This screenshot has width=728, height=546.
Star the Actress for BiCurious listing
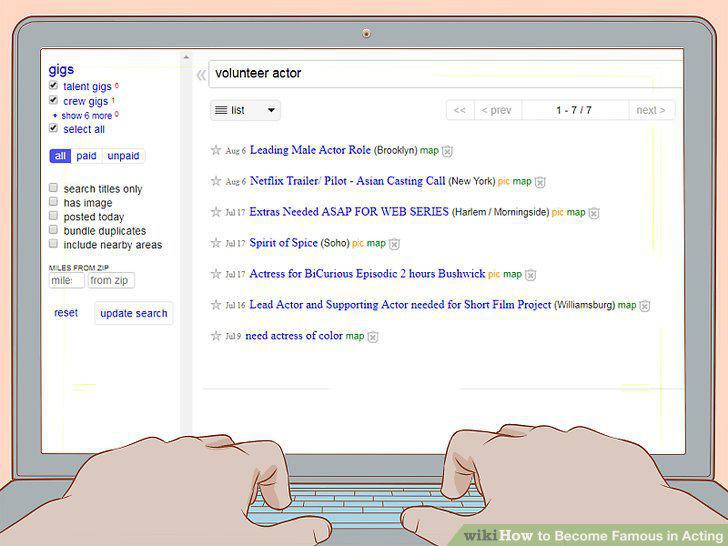tap(215, 274)
